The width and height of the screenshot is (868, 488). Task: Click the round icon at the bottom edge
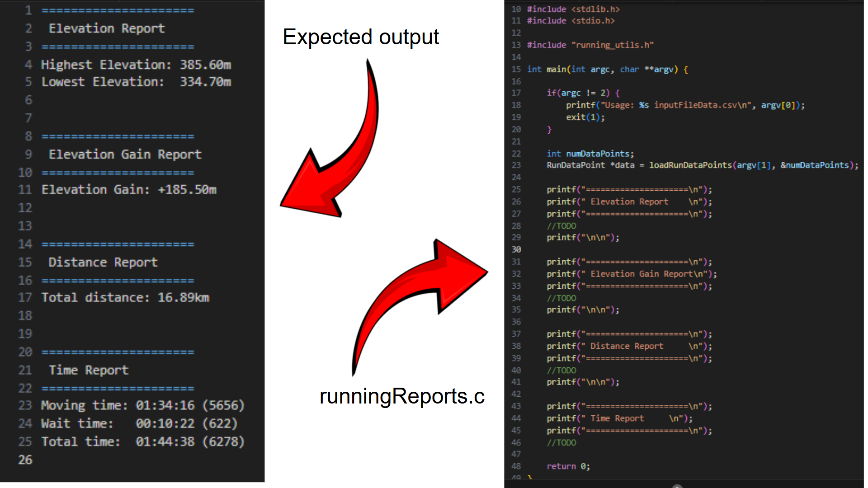click(677, 486)
